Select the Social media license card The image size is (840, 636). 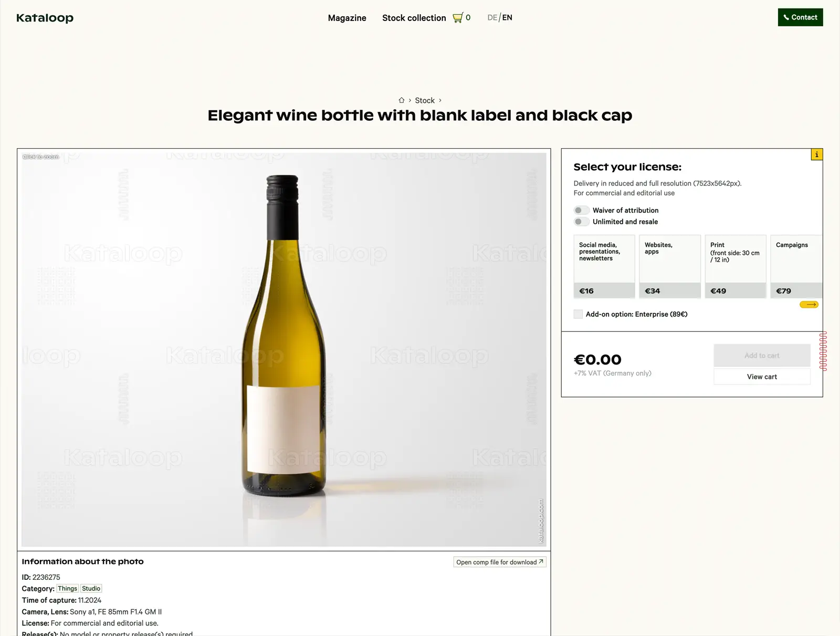[x=604, y=267]
